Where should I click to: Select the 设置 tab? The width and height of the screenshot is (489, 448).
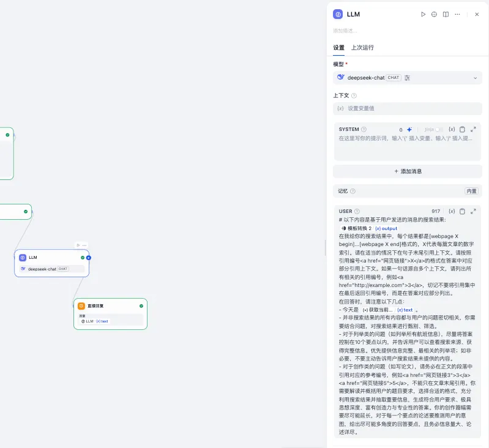(x=338, y=48)
